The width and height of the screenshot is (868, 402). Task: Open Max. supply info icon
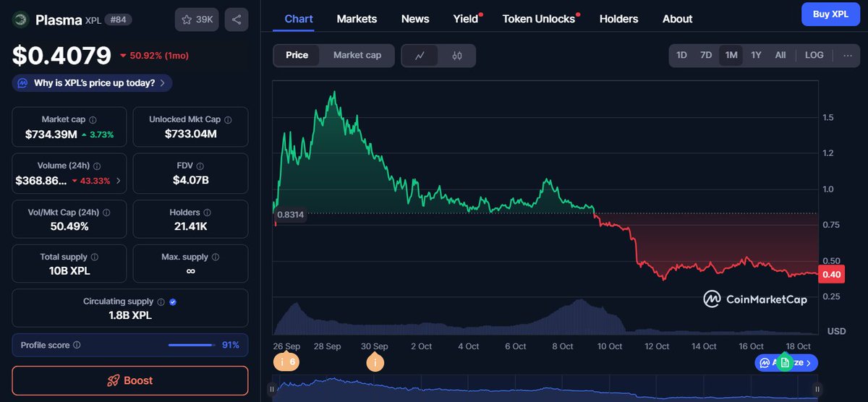[x=216, y=257]
